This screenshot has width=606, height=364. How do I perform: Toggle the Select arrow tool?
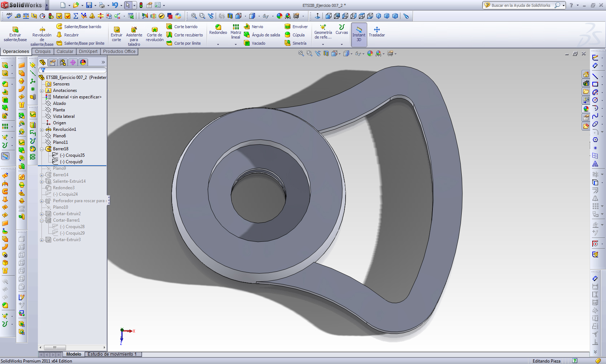128,5
